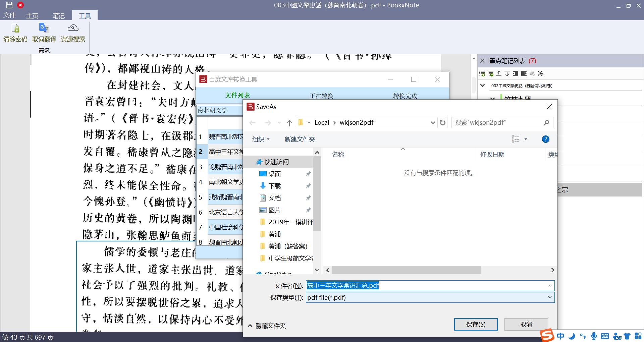Viewport: 644px width, 342px height.
Task: Activate voice input microphone in Sogou tray
Action: point(594,336)
